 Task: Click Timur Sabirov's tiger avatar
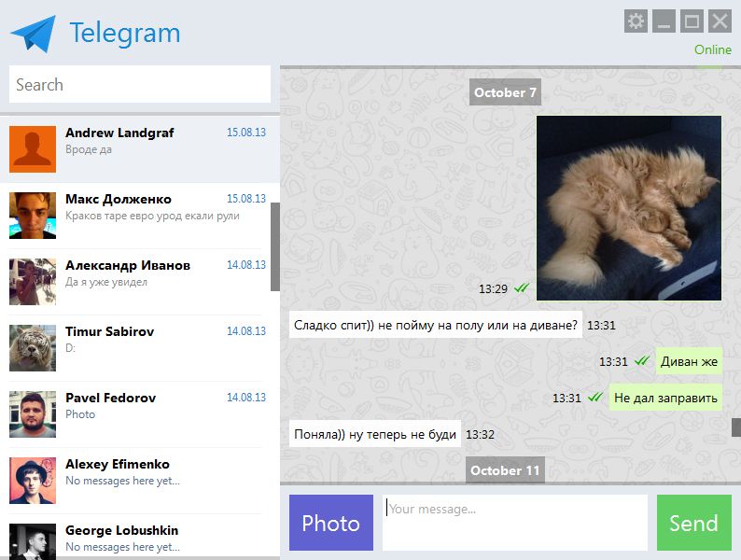pyautogui.click(x=32, y=348)
